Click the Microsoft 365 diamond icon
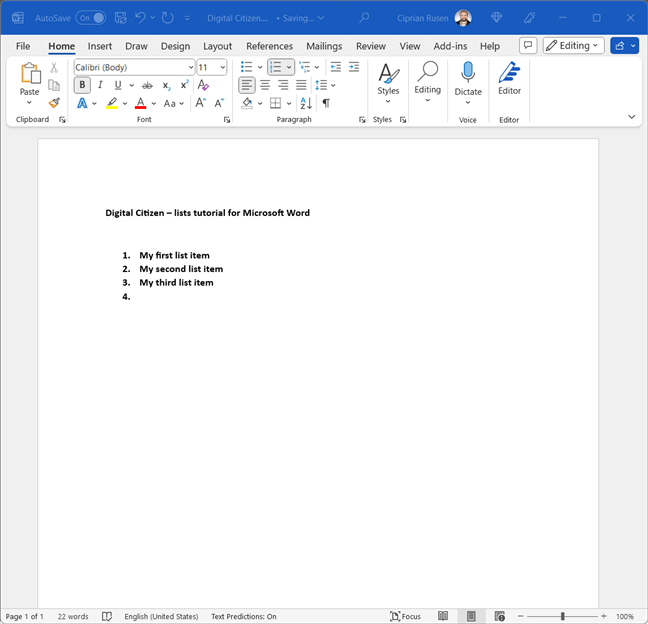The width and height of the screenshot is (648, 624). 496,18
